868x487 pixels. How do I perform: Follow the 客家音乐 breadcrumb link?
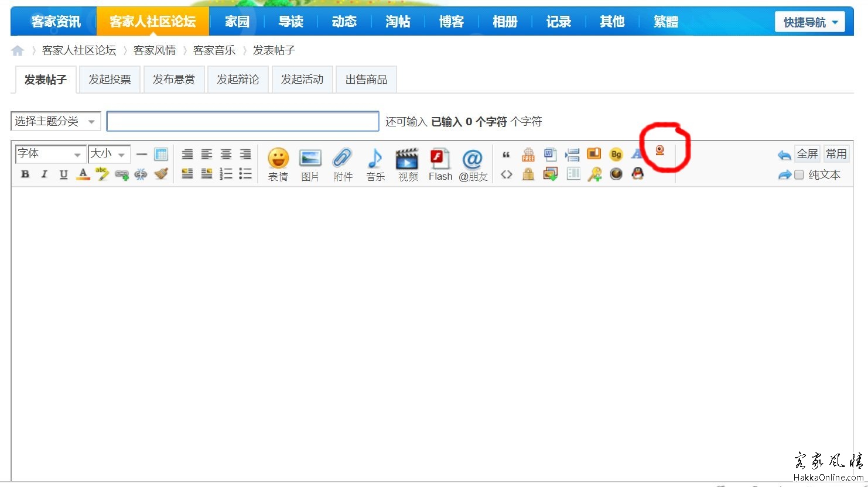point(214,50)
